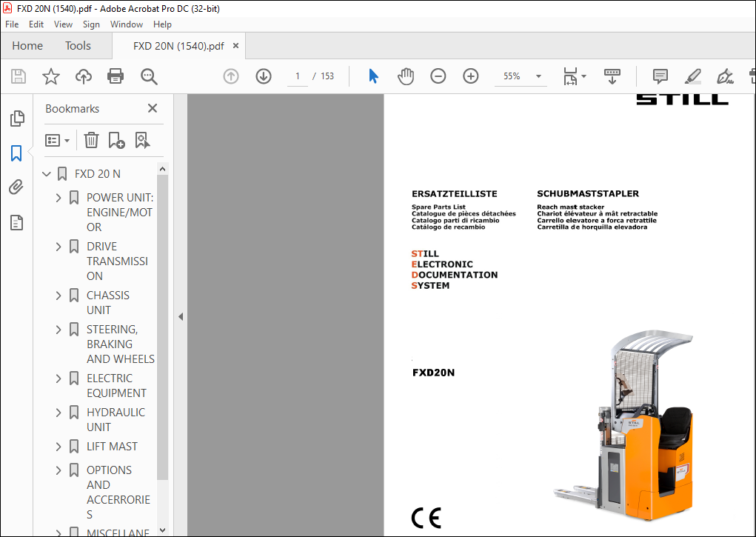Select the LIFT MAST bookmark text

(112, 447)
